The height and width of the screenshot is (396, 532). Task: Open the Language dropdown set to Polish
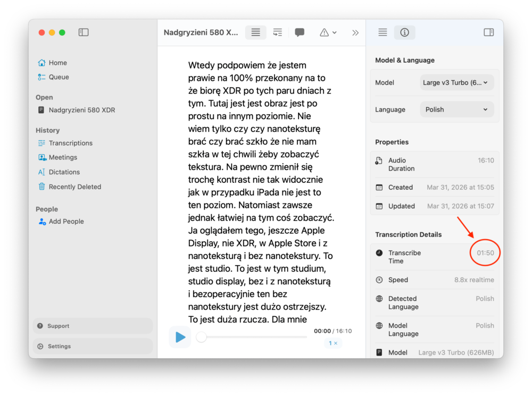point(456,109)
